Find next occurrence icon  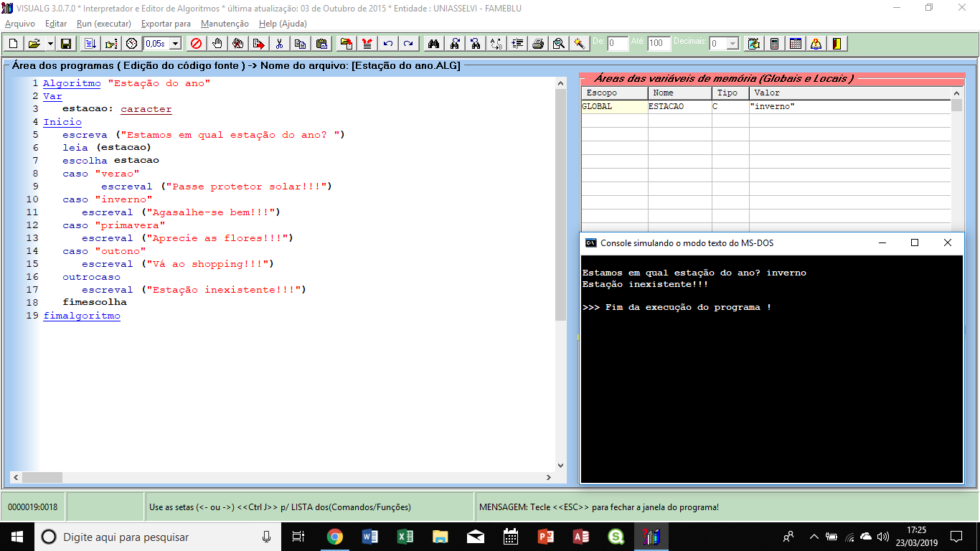(x=454, y=44)
